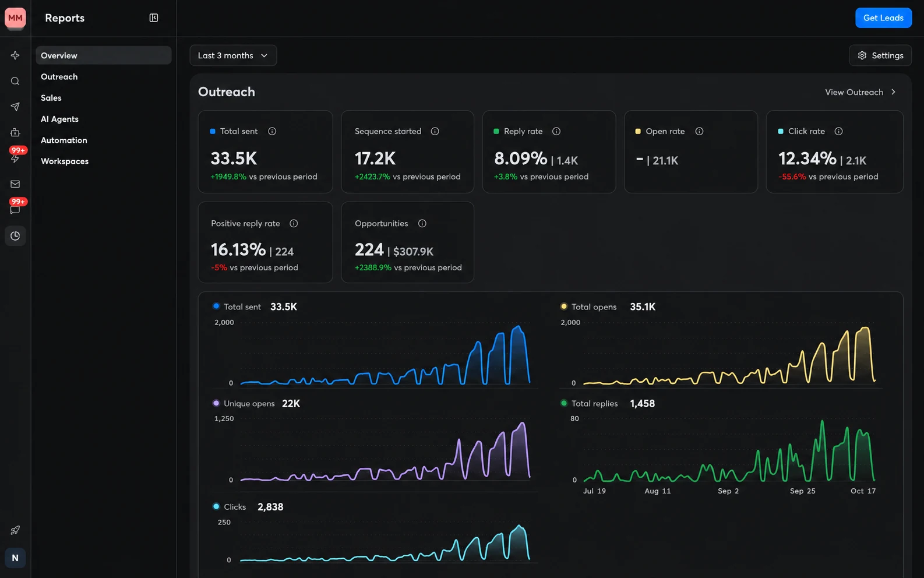Show info for Total sent metric
The image size is (924, 578).
272,131
